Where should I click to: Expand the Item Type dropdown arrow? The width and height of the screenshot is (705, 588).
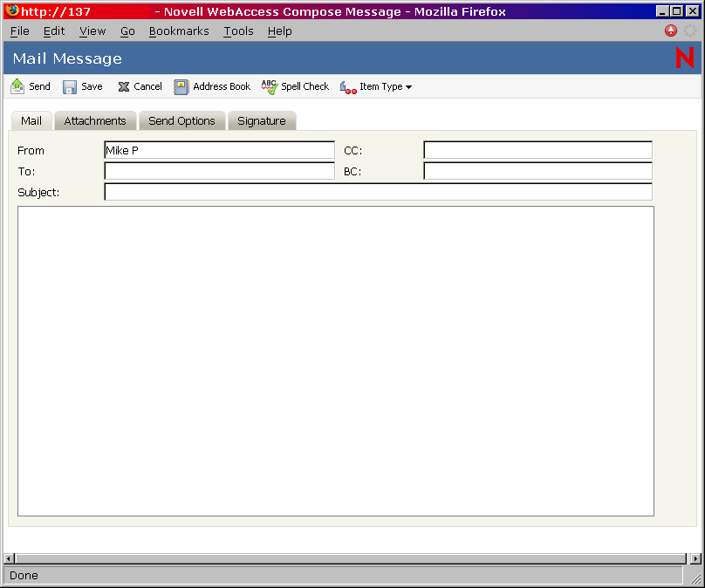point(408,87)
